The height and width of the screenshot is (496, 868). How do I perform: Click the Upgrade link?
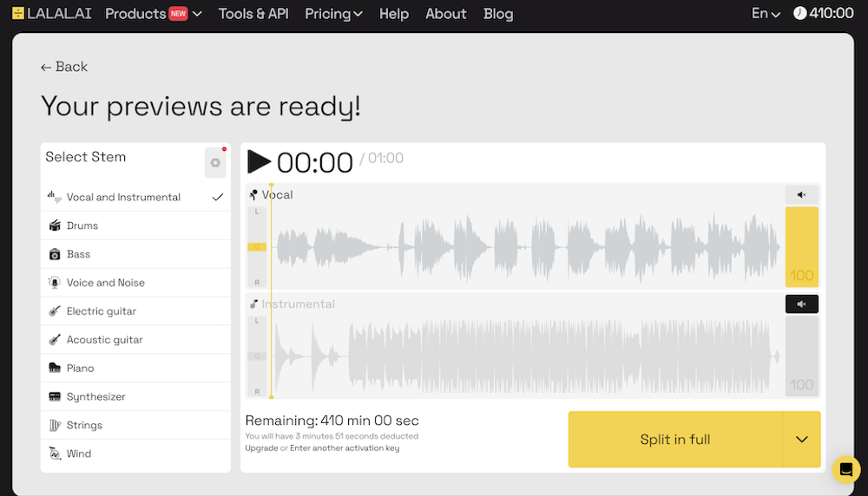(x=261, y=448)
